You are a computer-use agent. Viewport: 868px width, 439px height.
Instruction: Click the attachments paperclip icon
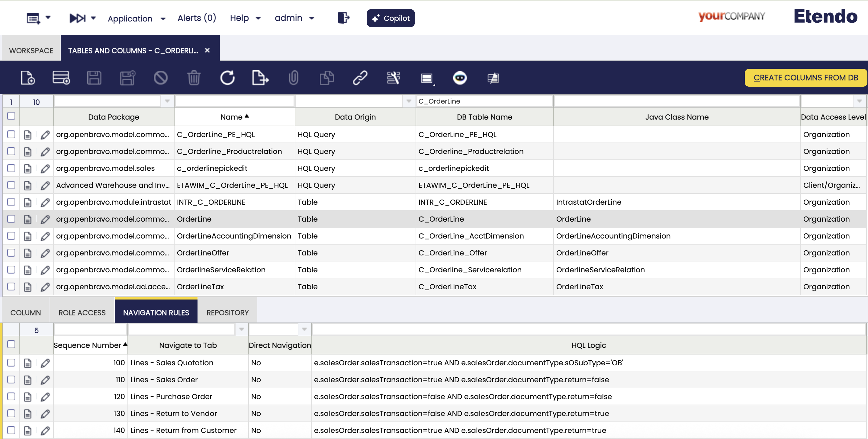pos(293,78)
